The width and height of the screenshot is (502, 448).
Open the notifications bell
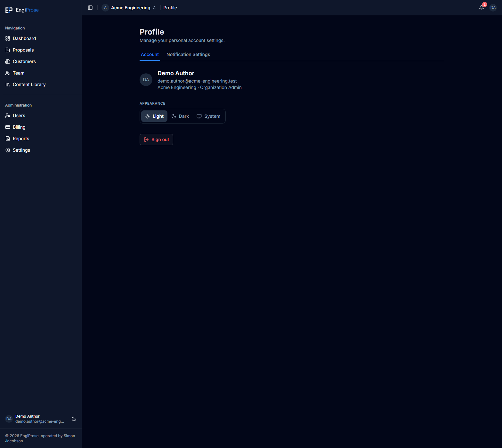point(482,8)
